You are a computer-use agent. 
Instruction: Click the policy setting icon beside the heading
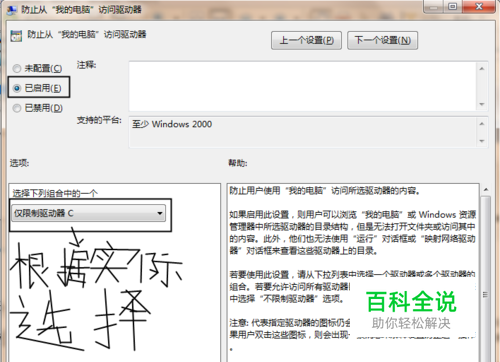[16, 36]
